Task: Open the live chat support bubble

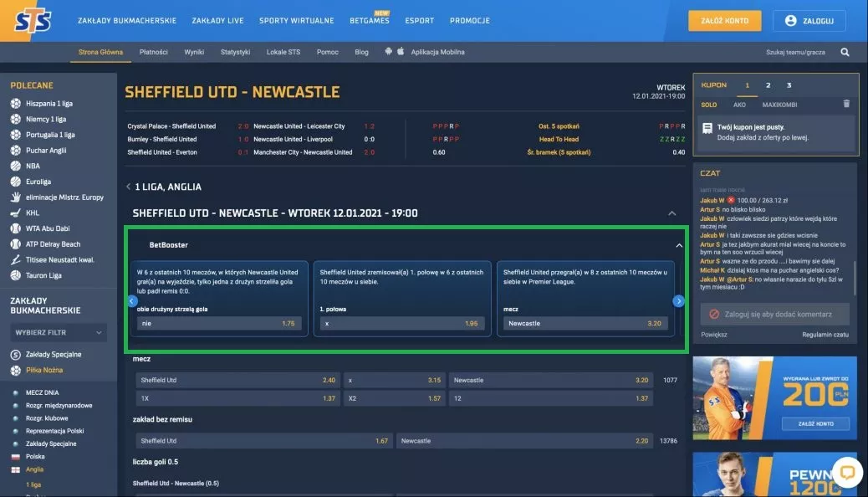Action: coord(845,473)
